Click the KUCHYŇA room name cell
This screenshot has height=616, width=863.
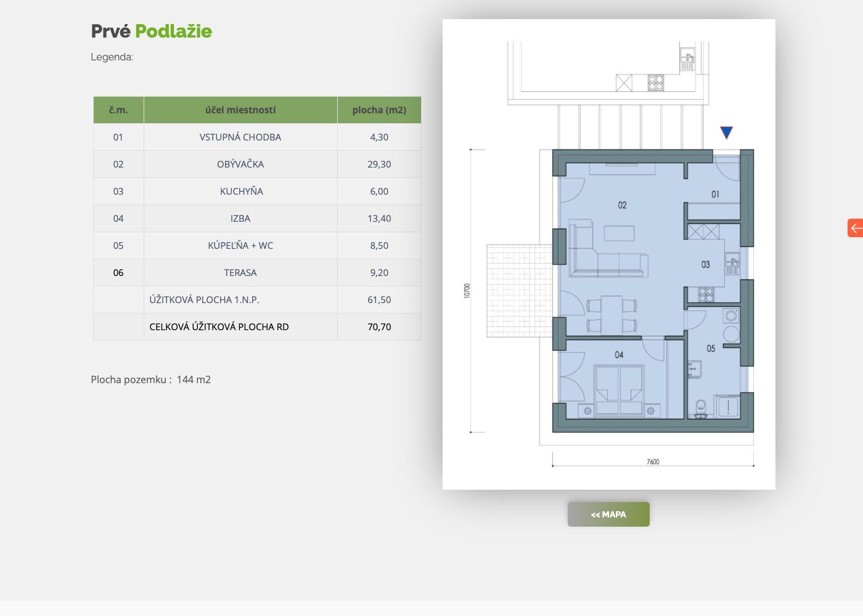point(240,192)
